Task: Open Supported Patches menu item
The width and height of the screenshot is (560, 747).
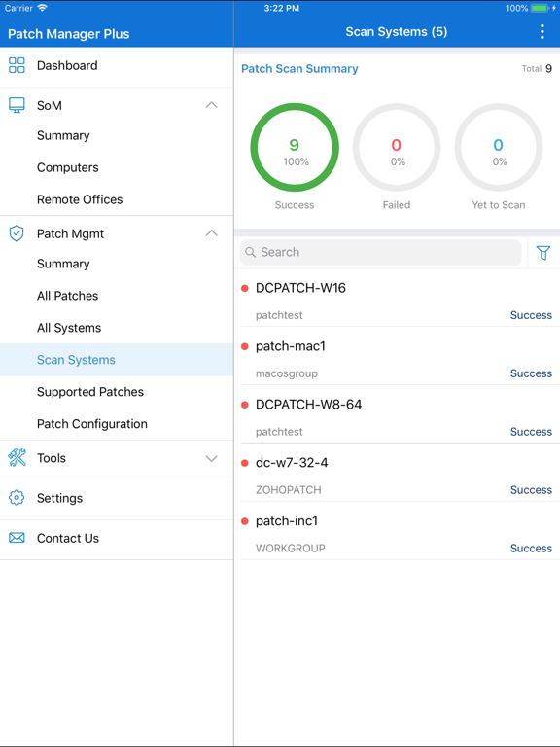Action: pyautogui.click(x=117, y=392)
